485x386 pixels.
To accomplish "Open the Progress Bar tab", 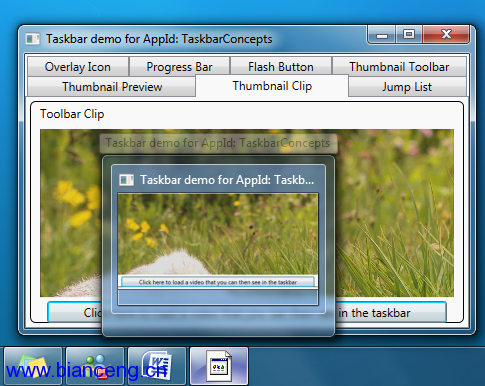I will point(179,67).
